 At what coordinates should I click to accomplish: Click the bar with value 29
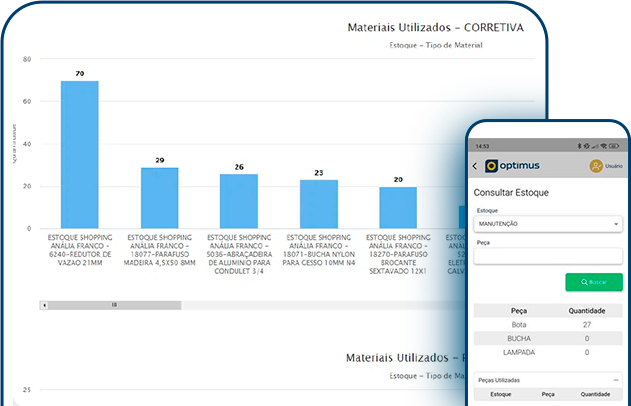(x=159, y=197)
